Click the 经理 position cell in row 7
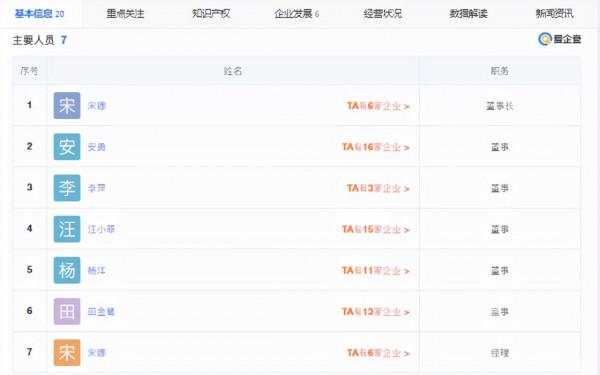This screenshot has width=600, height=375. click(x=500, y=353)
